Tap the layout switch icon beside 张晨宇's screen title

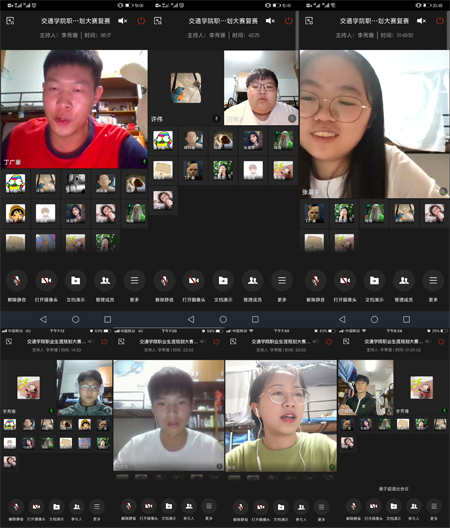[309, 21]
